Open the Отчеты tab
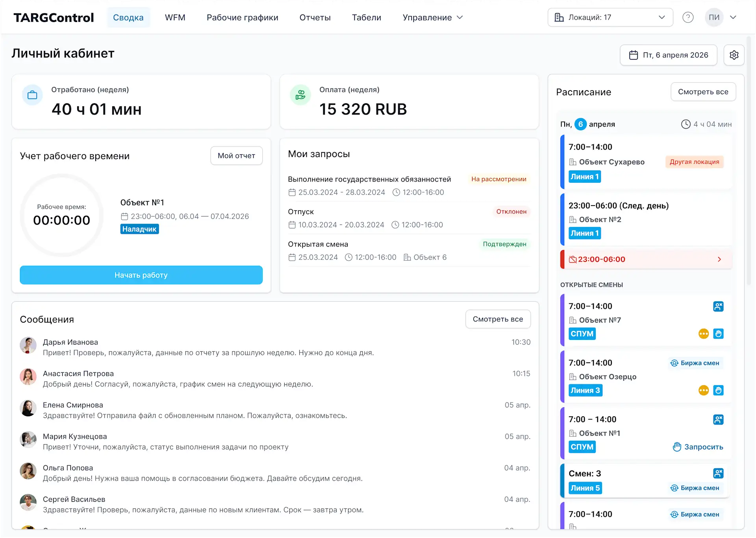The width and height of the screenshot is (756, 538). 315,17
